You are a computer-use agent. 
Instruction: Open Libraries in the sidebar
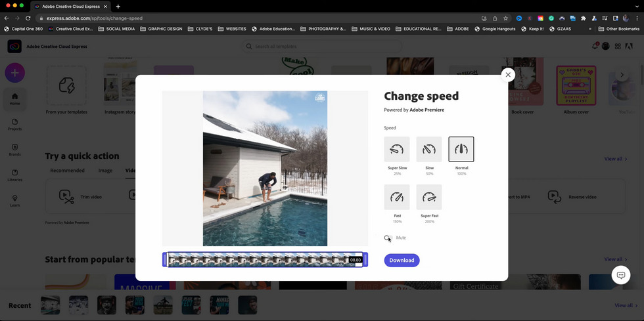[14, 175]
